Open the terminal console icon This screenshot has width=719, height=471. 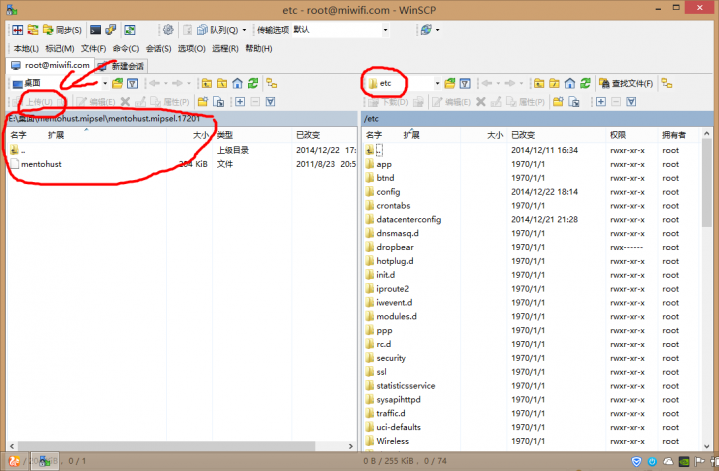click(x=95, y=30)
